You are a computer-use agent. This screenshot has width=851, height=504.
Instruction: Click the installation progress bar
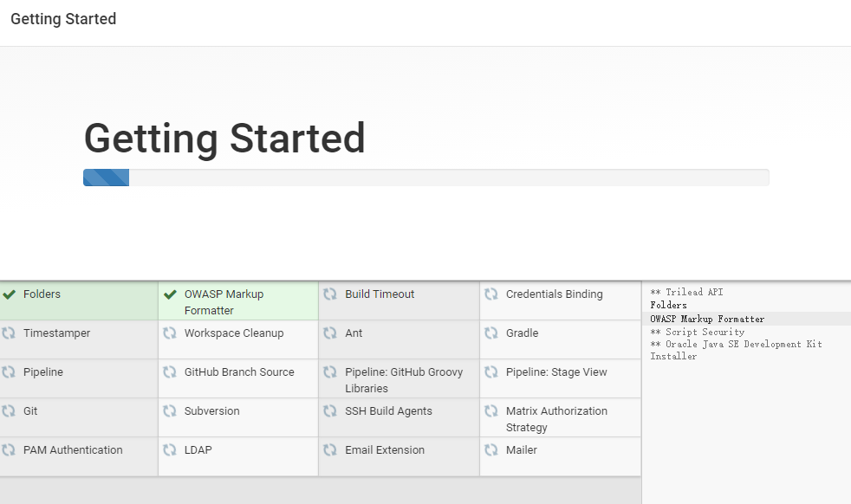coord(425,178)
